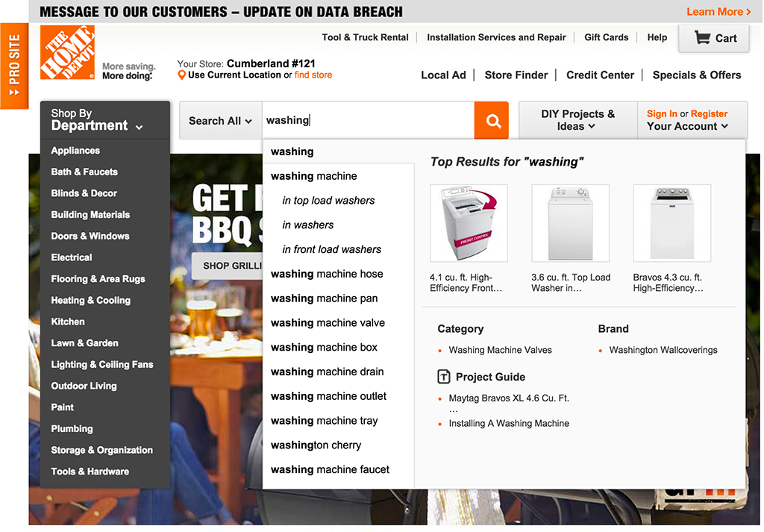Expand the Search All category dropdown
The image size is (764, 532).
tap(220, 121)
